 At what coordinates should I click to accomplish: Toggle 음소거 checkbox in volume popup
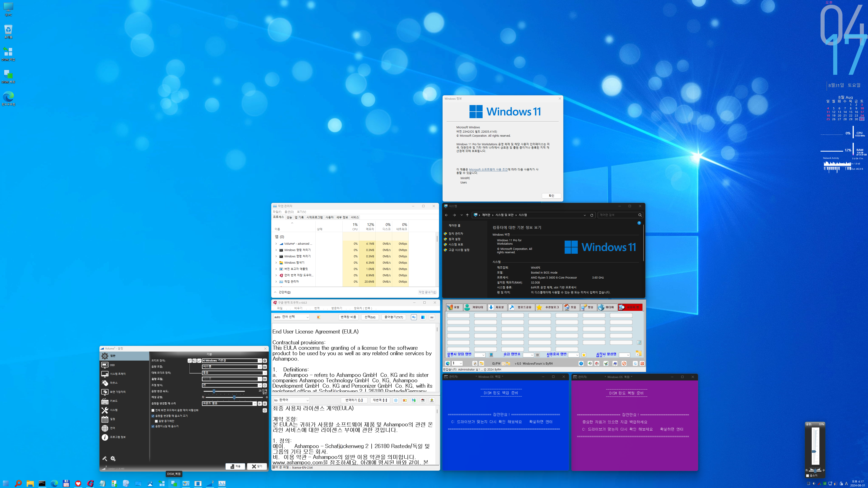[812, 476]
